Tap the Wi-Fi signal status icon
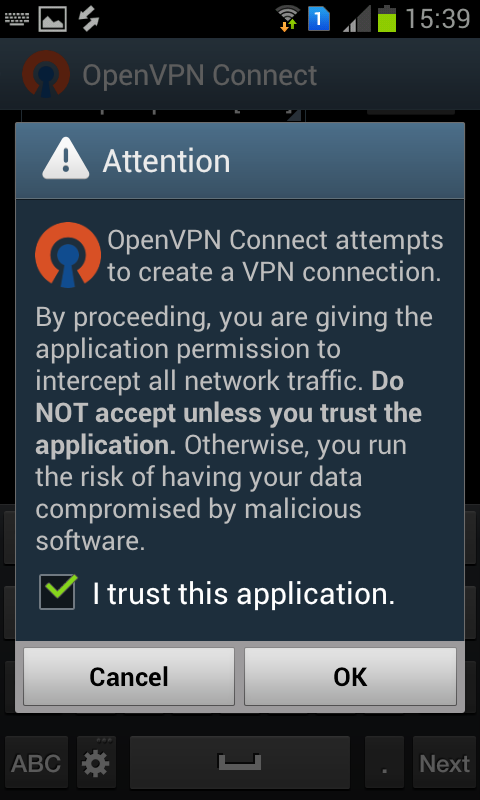This screenshot has height=800, width=480. pyautogui.click(x=288, y=19)
